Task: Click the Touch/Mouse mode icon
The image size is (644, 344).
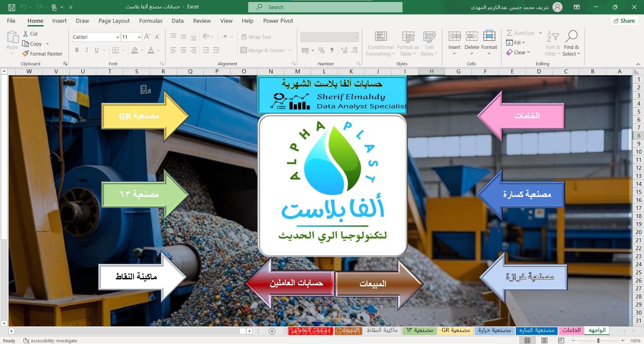Action: pos(54,7)
